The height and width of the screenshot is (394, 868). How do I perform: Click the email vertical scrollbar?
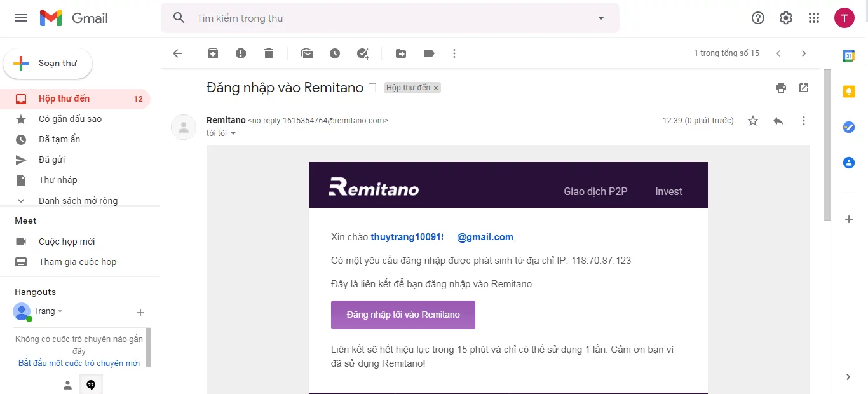tap(827, 145)
